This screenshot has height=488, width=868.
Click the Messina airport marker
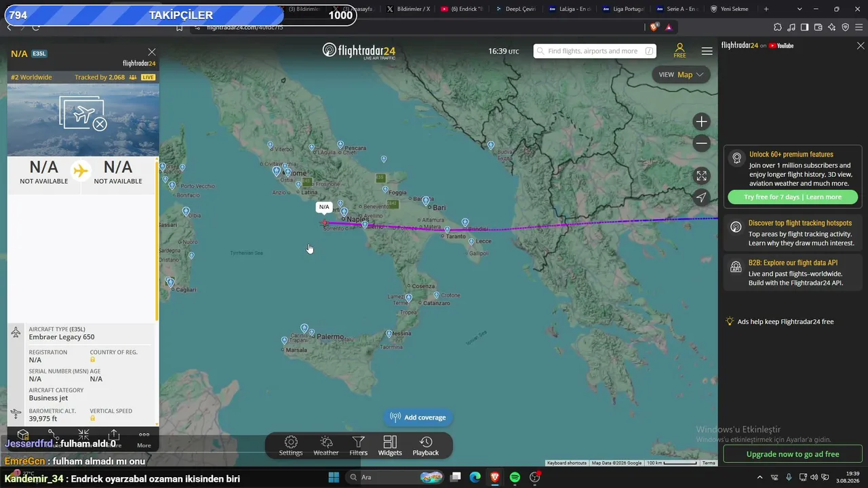coord(389,333)
